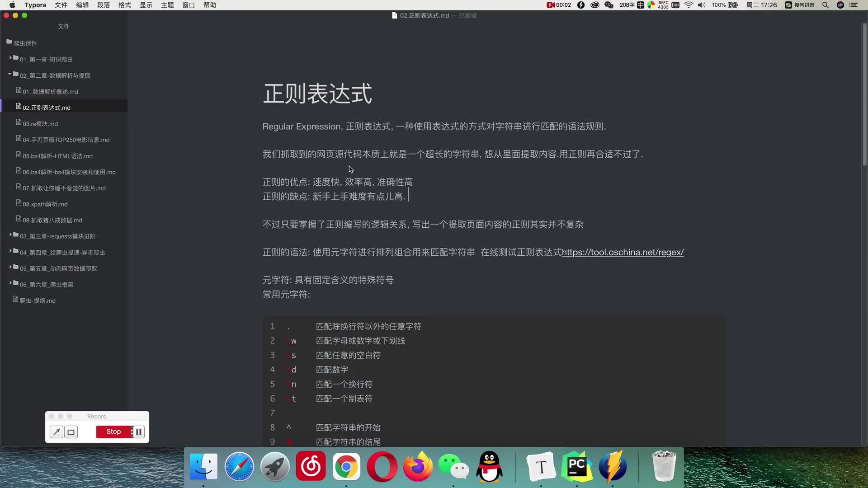Open the Apple menu
The width and height of the screenshot is (868, 488).
pos(12,5)
